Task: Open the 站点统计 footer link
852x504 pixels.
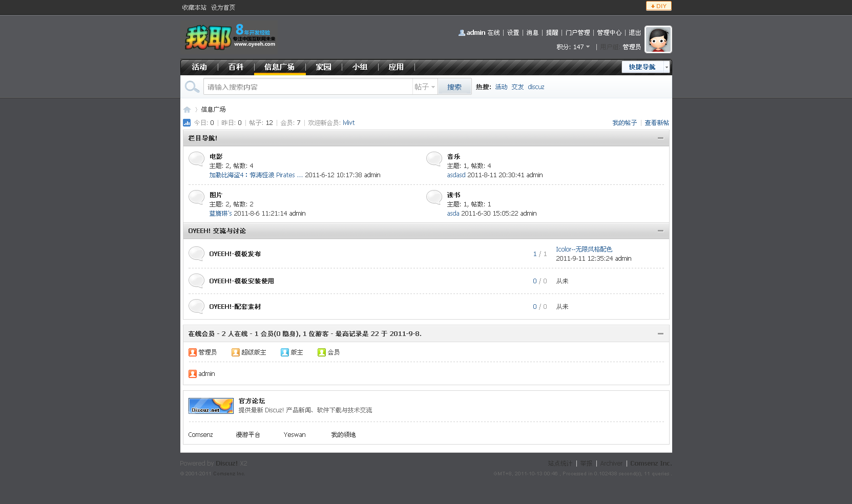Action: (560, 464)
